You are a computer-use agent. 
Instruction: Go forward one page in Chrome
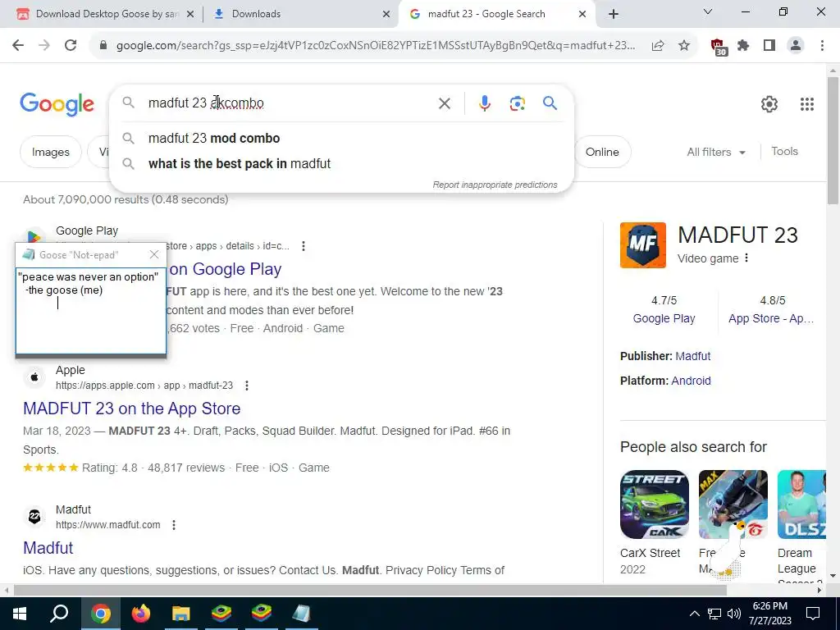point(44,46)
